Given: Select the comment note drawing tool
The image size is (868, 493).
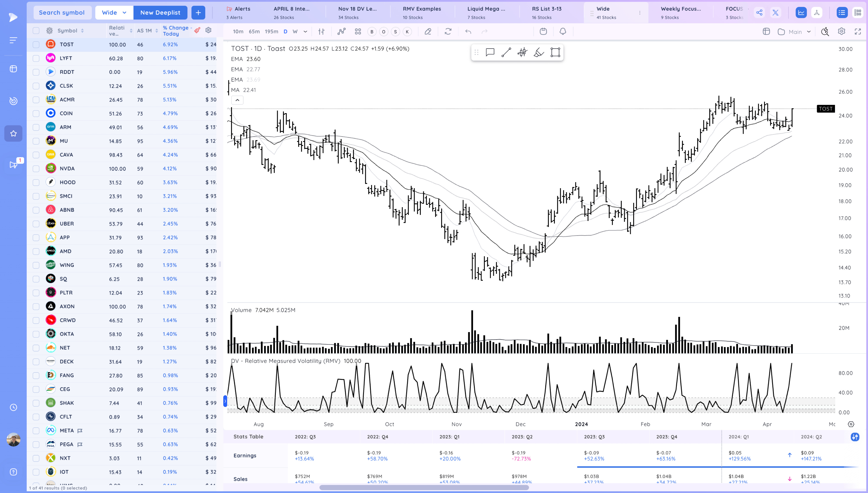Looking at the screenshot, I should (x=490, y=52).
